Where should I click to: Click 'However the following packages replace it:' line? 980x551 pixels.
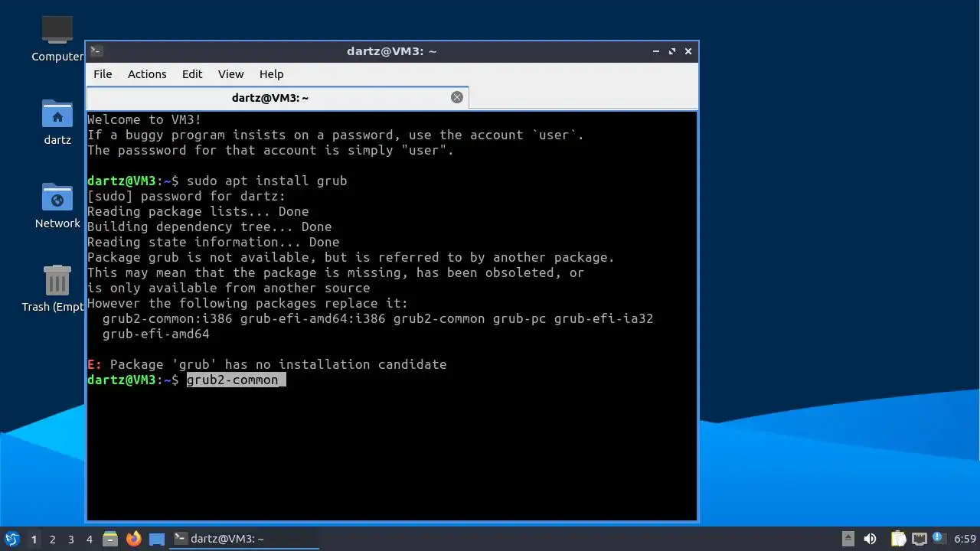tap(248, 303)
